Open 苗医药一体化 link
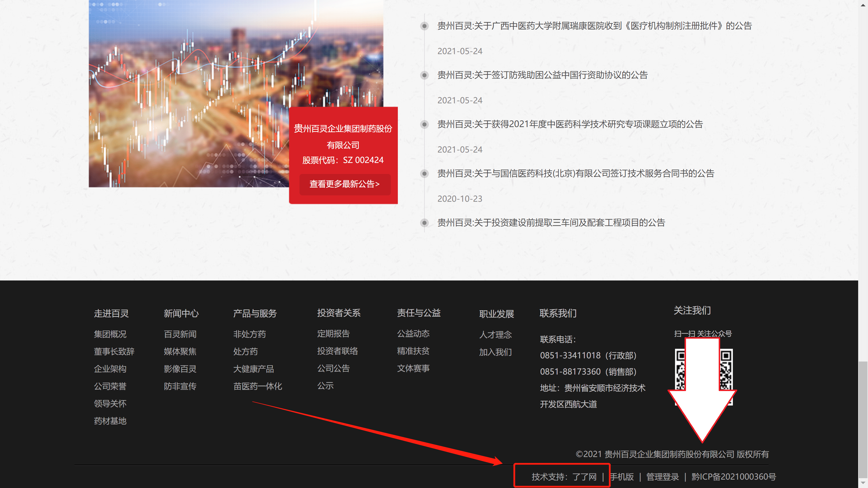 (258, 386)
